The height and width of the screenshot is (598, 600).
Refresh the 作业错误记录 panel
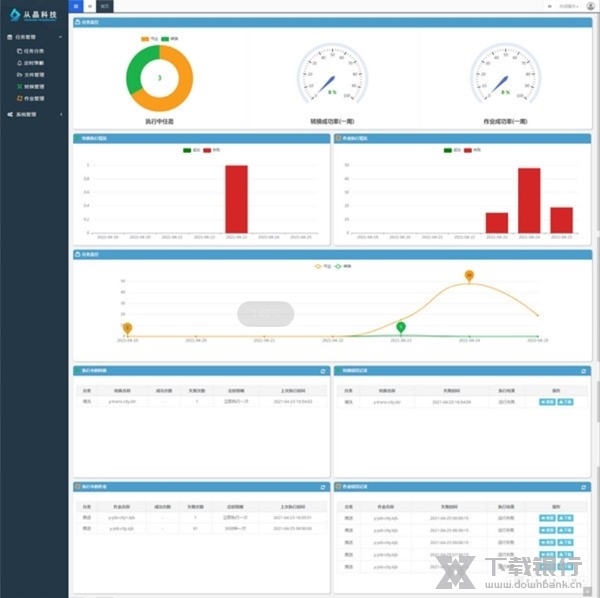[583, 487]
